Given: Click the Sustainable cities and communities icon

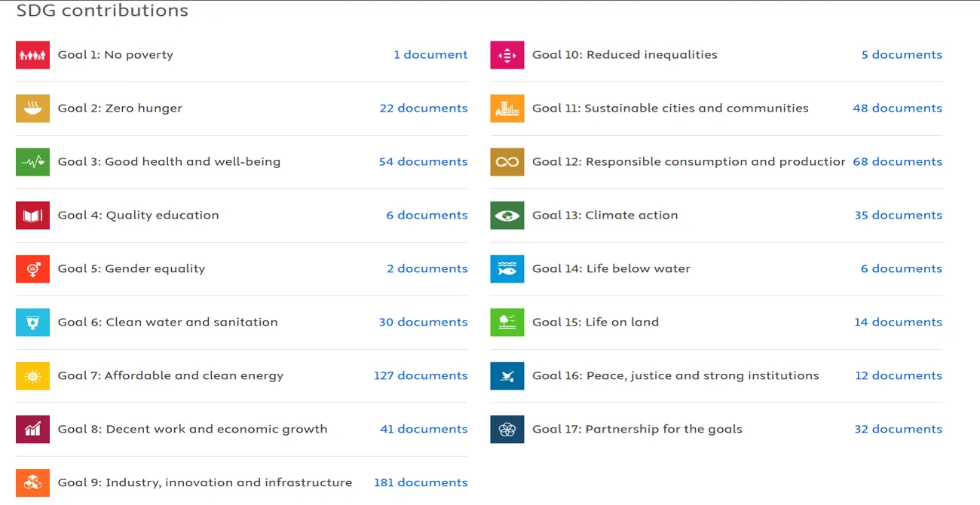Looking at the screenshot, I should click(507, 109).
